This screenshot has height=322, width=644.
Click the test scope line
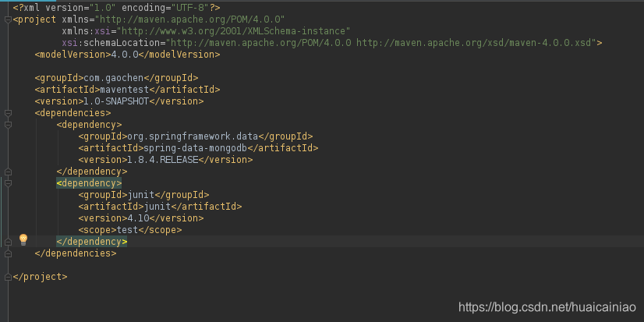tap(129, 230)
